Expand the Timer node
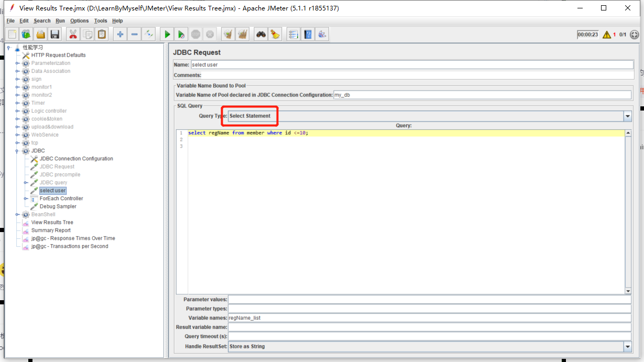The image size is (644, 362). pos(17,103)
